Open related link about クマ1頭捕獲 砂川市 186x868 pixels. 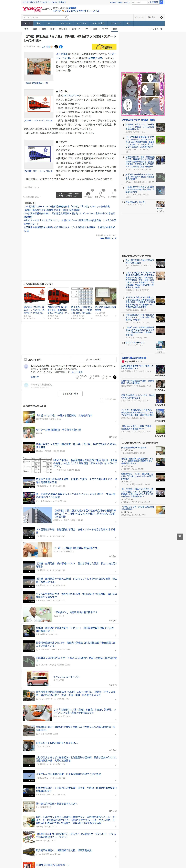click(52, 210)
